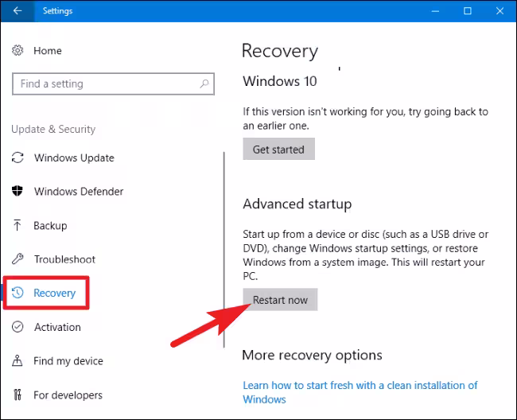Viewport: 517px width, 420px height.
Task: Click the For developers tools icon
Action: [x=17, y=395]
